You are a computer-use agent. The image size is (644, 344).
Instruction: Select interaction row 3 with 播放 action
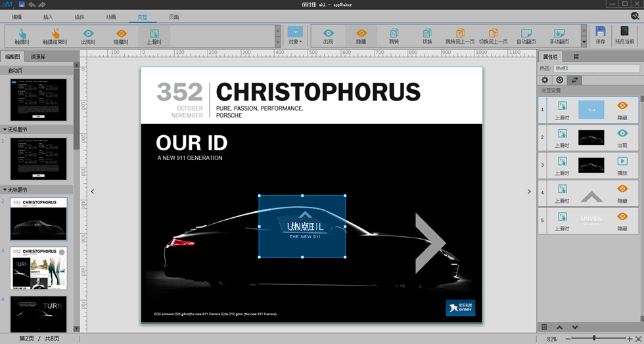[588, 165]
